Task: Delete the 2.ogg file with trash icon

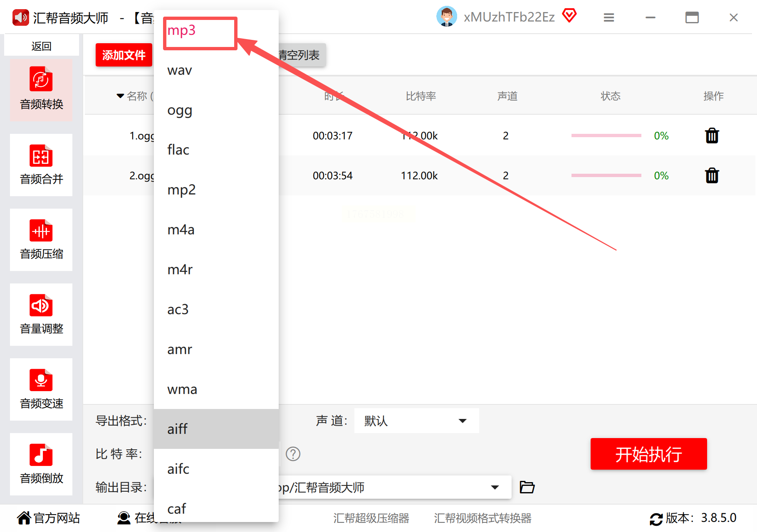Action: point(712,175)
